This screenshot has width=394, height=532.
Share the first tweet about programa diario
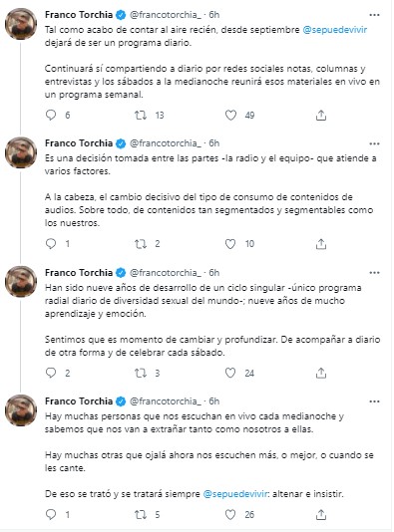click(x=321, y=116)
